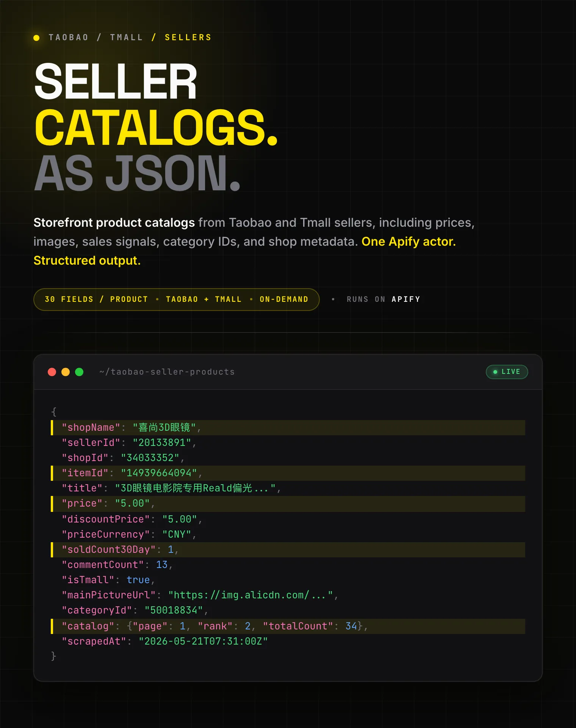Select the "discountPrice" JSON line
Screen dimensions: 576x728
288,519
